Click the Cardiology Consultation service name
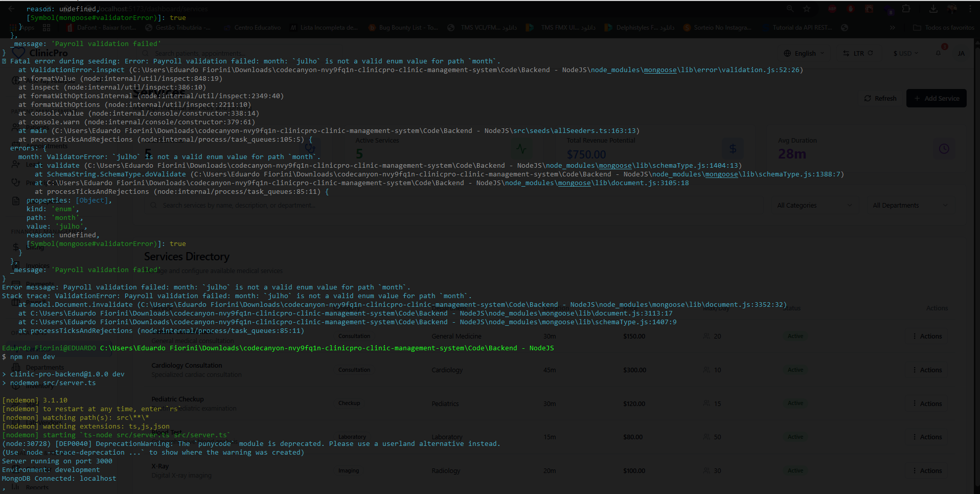980x494 pixels. (187, 366)
